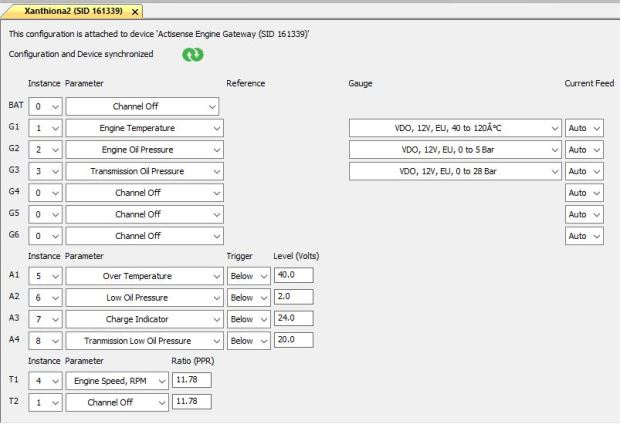This screenshot has height=424, width=620.
Task: Open the A1 Over Temperature parameter dropdown
Action: pyautogui.click(x=142, y=275)
